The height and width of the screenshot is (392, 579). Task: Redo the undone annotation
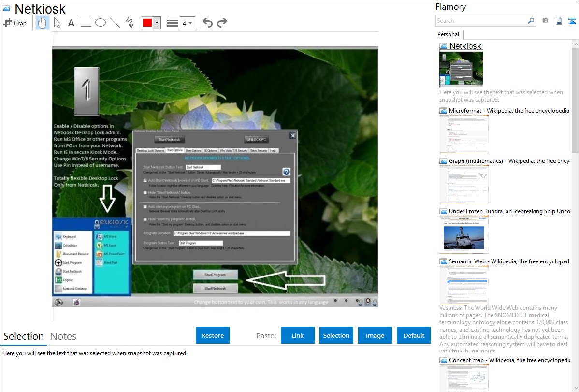click(x=222, y=23)
